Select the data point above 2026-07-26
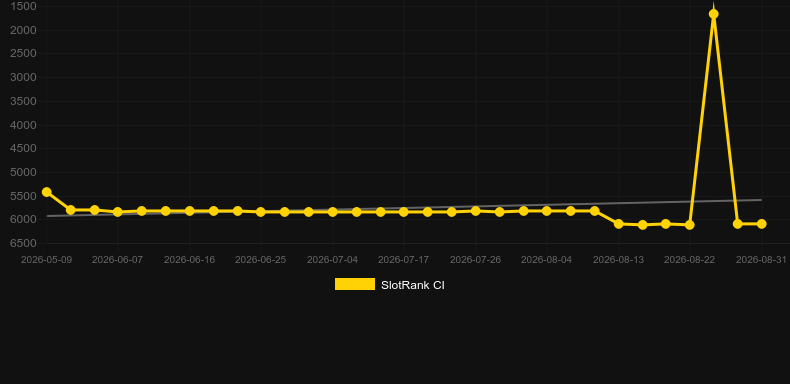Viewport: 790px width, 384px height. [x=476, y=211]
